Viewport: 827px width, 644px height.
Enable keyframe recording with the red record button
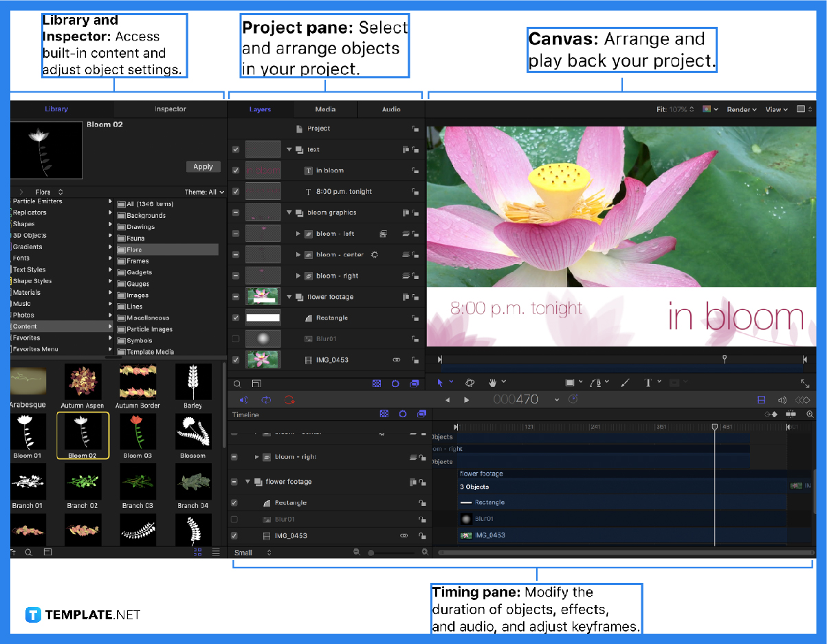pos(289,399)
